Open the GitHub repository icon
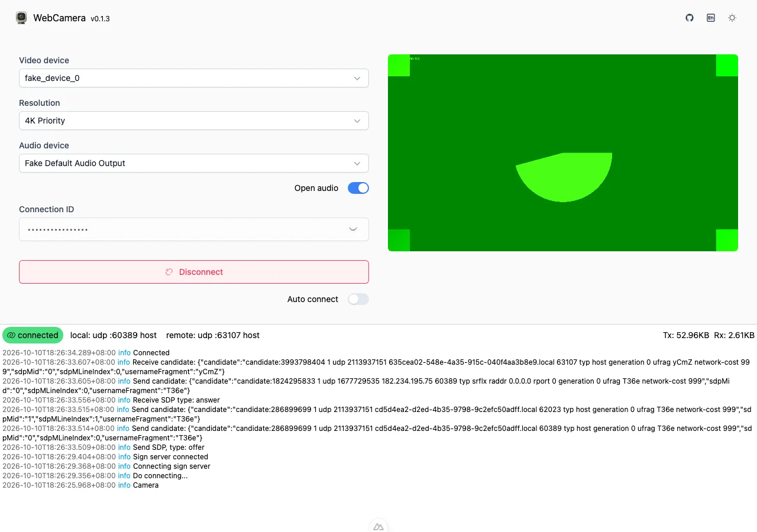 click(x=690, y=18)
